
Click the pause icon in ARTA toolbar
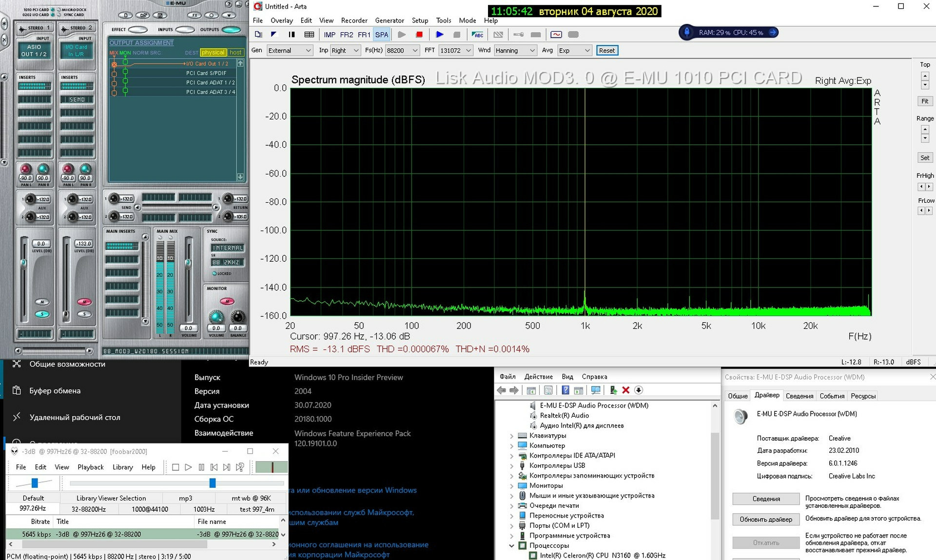pos(292,35)
